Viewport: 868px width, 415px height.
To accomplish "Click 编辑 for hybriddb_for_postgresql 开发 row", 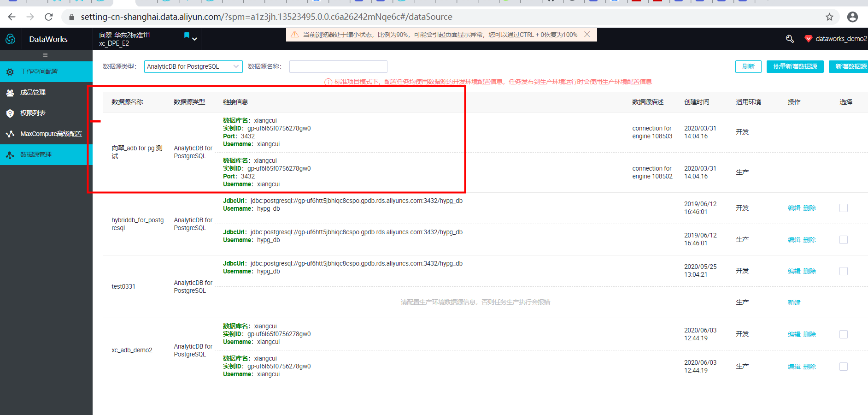I will 794,208.
